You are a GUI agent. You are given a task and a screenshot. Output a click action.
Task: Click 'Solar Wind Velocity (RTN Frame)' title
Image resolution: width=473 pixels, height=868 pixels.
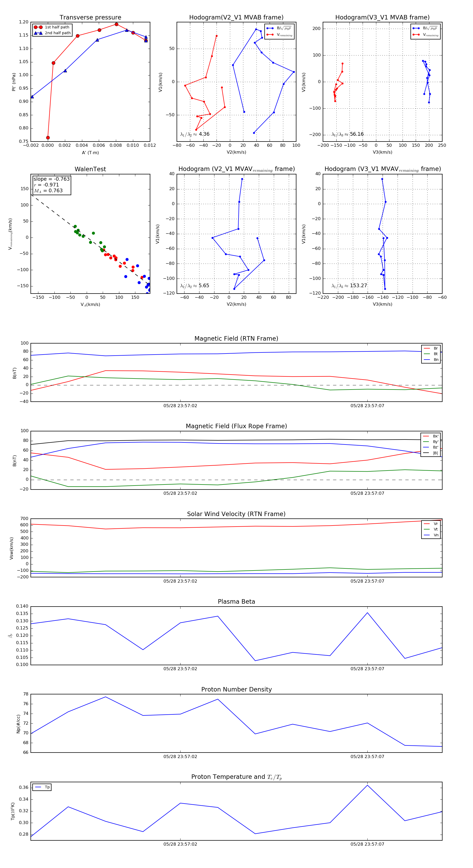pos(236,514)
